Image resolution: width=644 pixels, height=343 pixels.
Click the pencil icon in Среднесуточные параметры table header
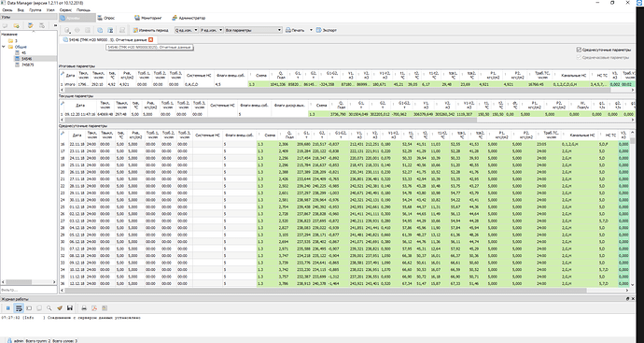click(63, 133)
